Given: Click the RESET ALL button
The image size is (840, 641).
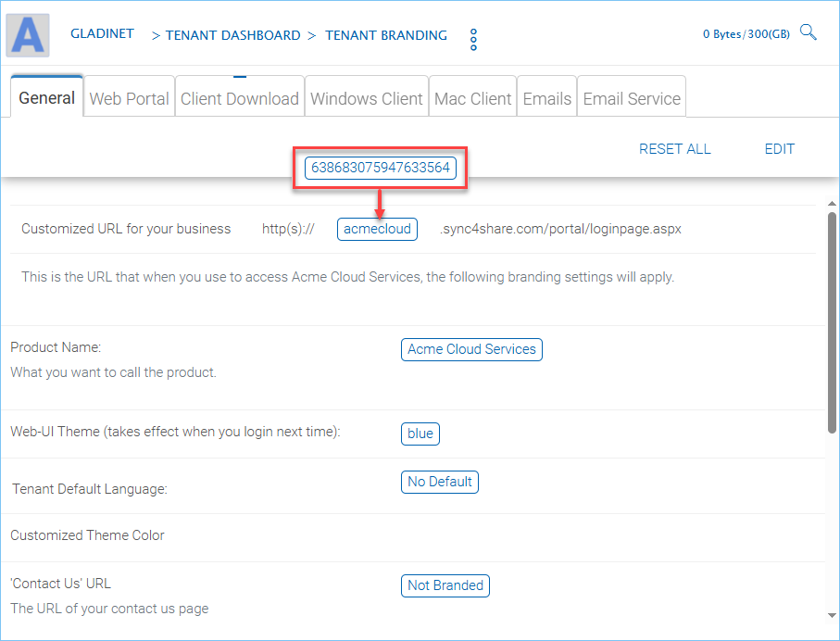Looking at the screenshot, I should click(x=675, y=149).
